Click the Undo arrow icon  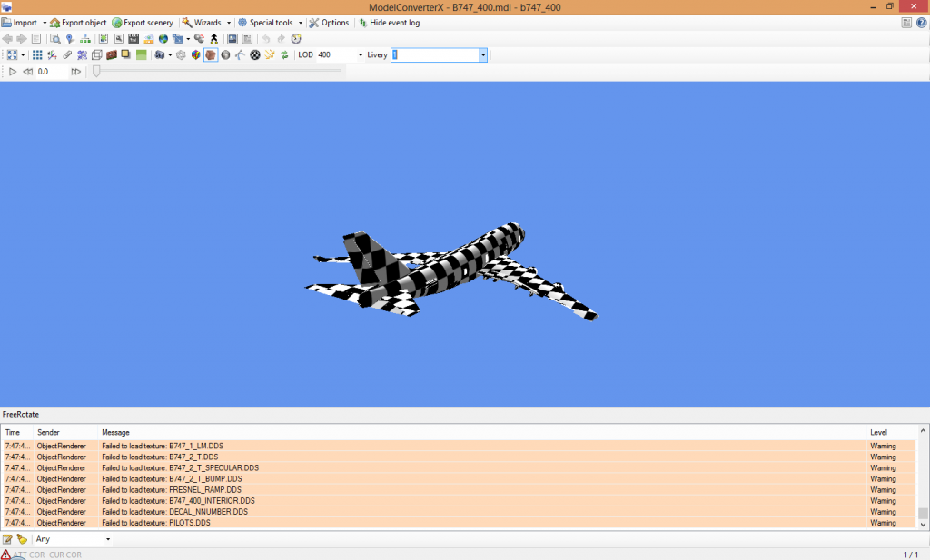(265, 38)
